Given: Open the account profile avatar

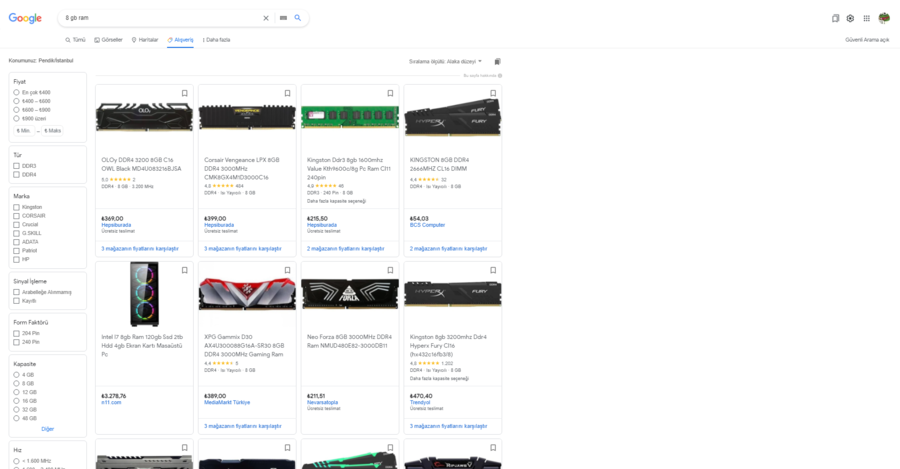Looking at the screenshot, I should [x=884, y=18].
